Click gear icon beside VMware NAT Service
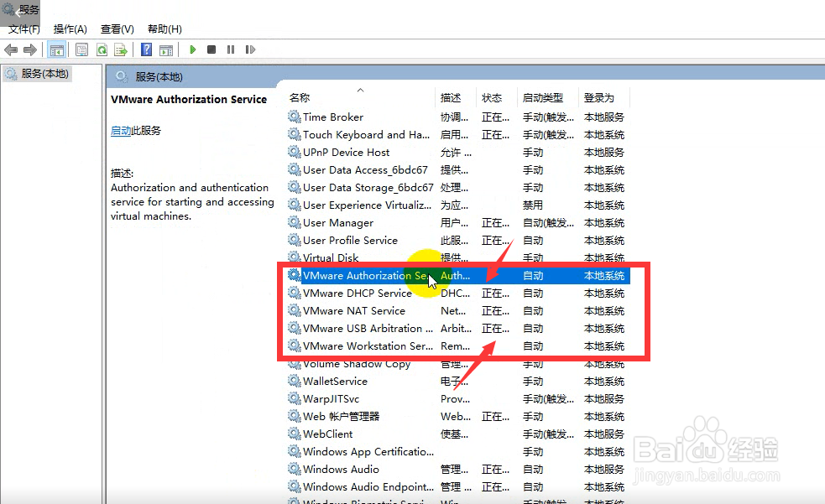 [294, 310]
